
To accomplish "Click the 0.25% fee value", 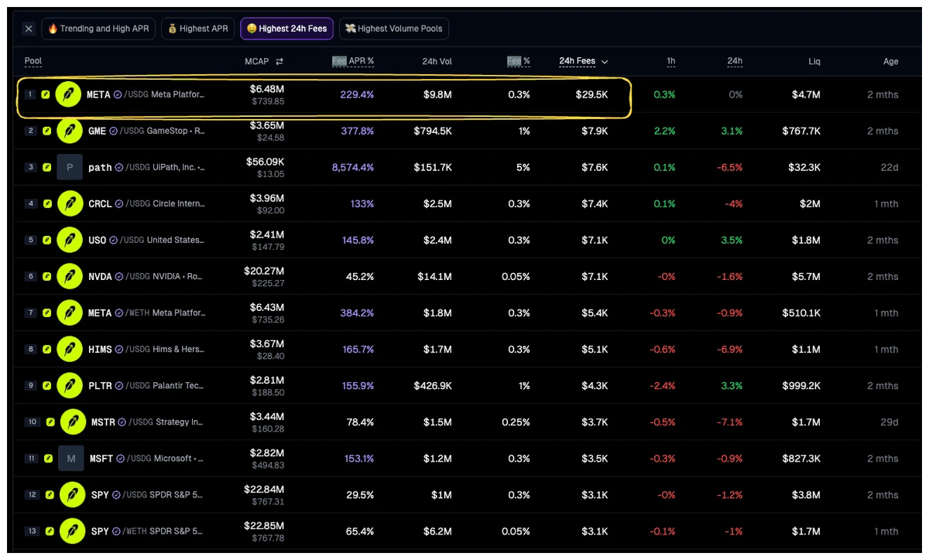I will pos(516,422).
